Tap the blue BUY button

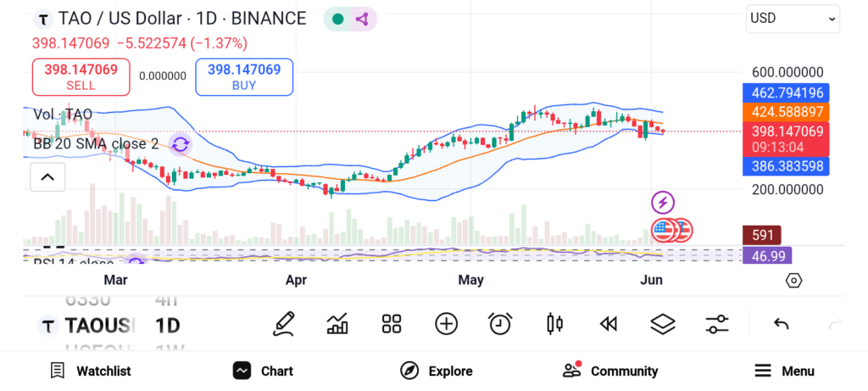click(x=244, y=77)
